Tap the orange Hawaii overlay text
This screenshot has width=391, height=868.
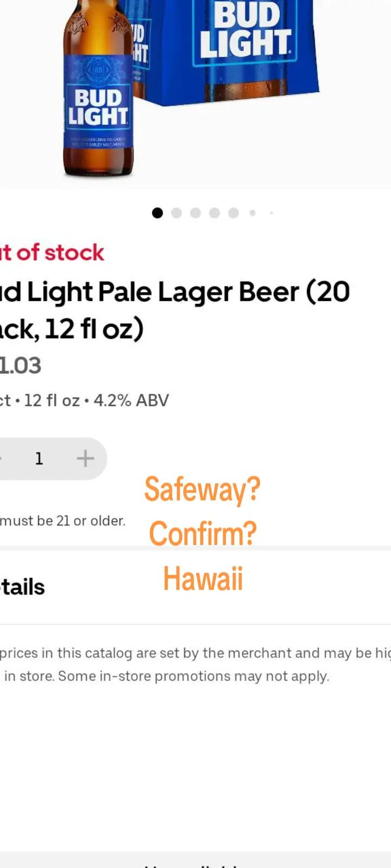[x=203, y=578]
